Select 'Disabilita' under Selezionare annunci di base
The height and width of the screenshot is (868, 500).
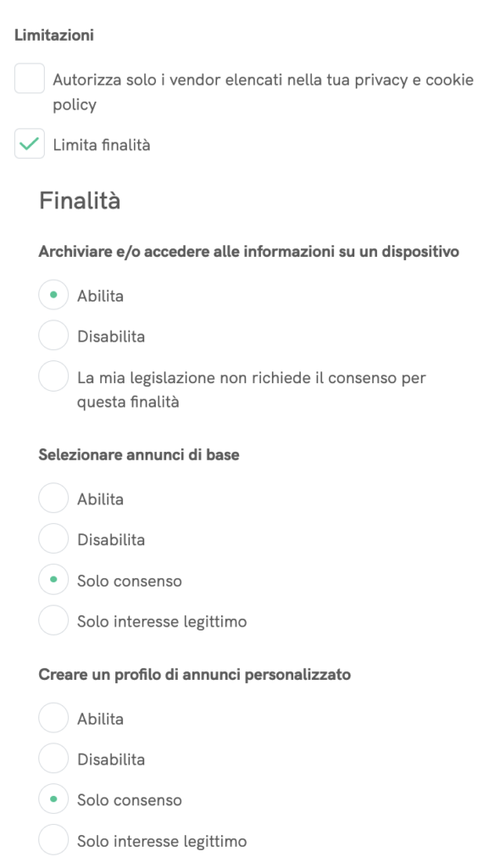point(53,539)
